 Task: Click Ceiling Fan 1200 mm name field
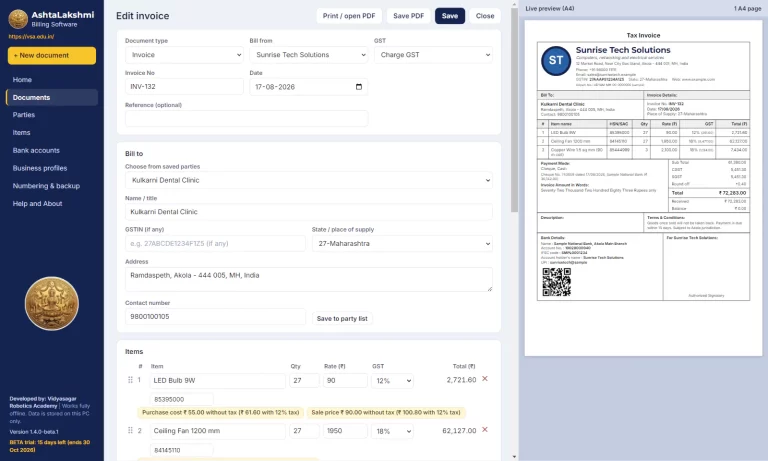(217, 431)
